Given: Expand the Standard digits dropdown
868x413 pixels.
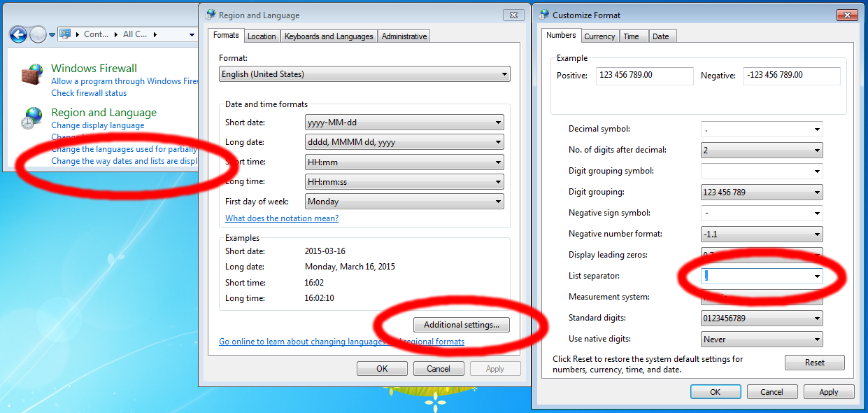Looking at the screenshot, I should coord(762,318).
